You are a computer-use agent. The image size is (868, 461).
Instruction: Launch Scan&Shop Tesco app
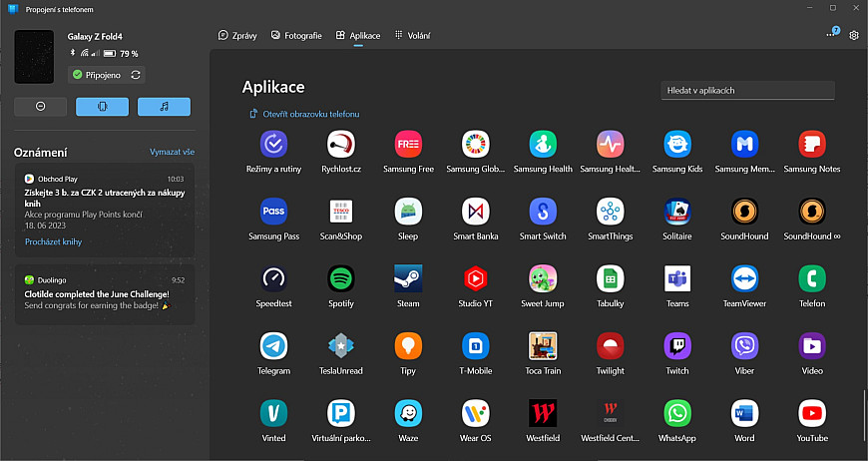coord(341,212)
